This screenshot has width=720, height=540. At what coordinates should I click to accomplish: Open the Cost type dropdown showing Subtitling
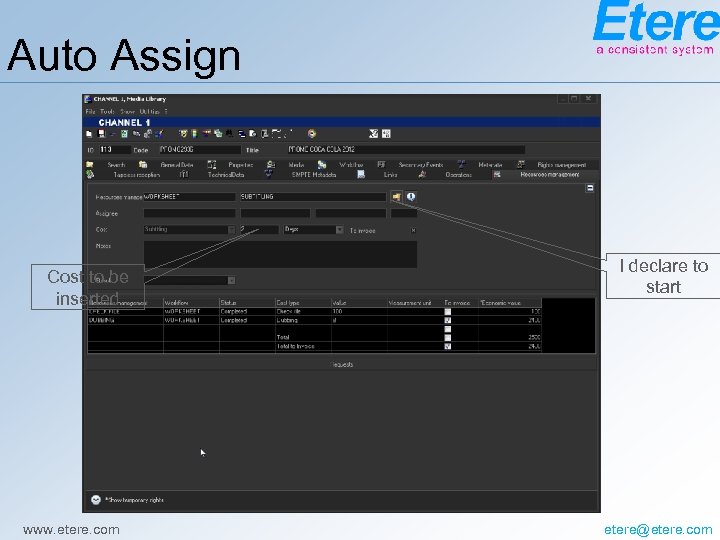point(231,230)
